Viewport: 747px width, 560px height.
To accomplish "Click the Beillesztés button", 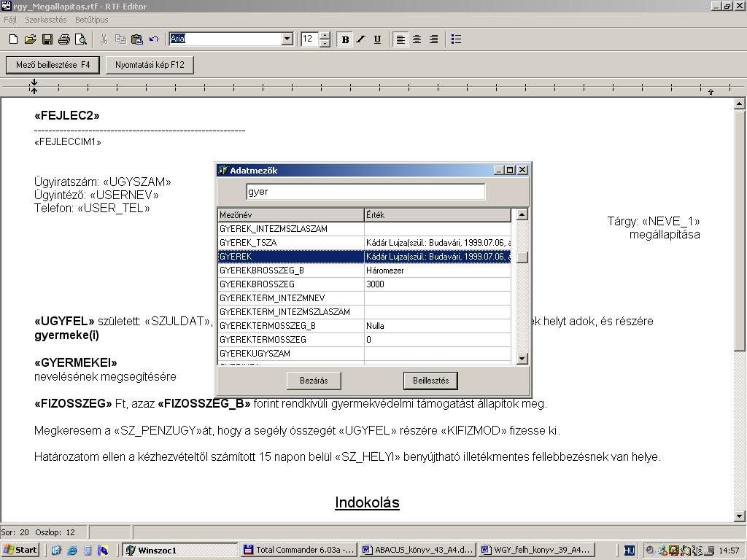I will [x=430, y=381].
